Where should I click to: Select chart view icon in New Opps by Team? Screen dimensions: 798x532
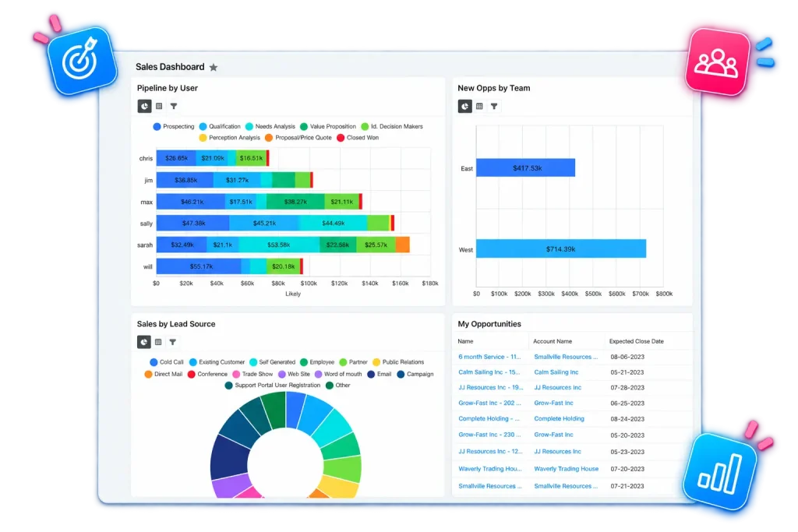464,106
